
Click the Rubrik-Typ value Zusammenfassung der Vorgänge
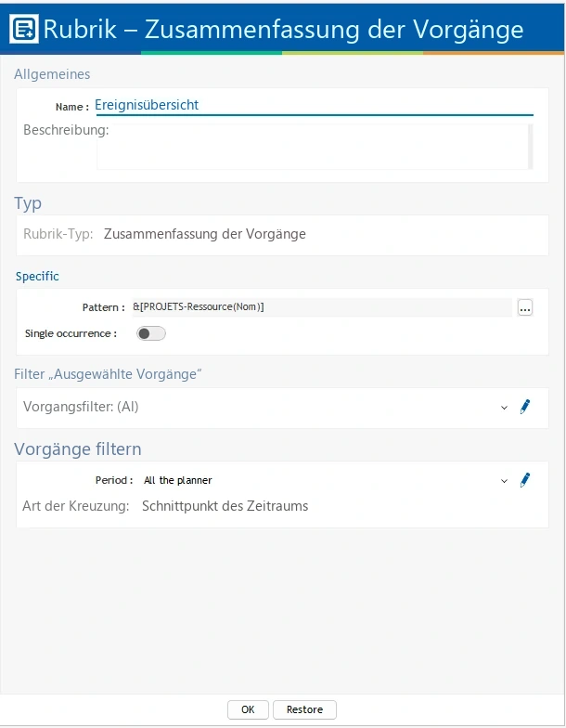coord(204,234)
